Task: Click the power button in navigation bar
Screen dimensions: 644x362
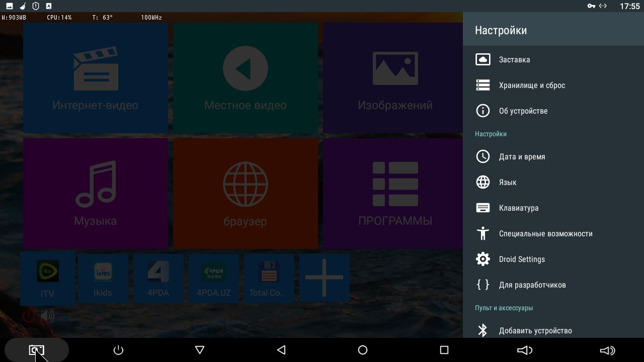Action: (118, 350)
